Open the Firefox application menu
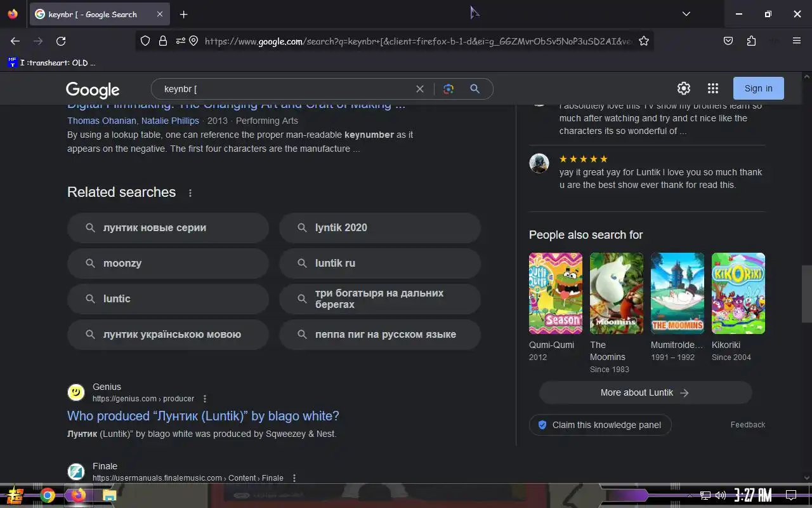 pos(797,41)
